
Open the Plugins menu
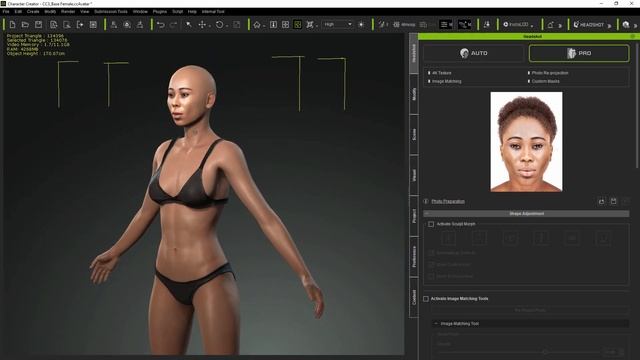pyautogui.click(x=160, y=12)
